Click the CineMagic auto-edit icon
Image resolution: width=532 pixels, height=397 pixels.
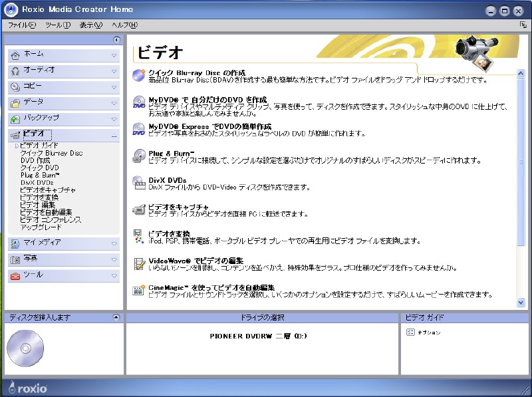coord(139,290)
